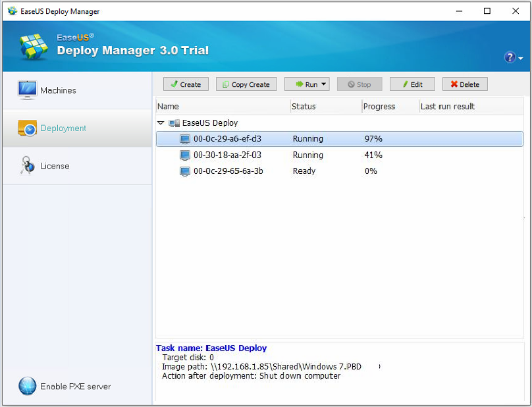
Task: Sort by the Name column header
Action: coord(223,106)
